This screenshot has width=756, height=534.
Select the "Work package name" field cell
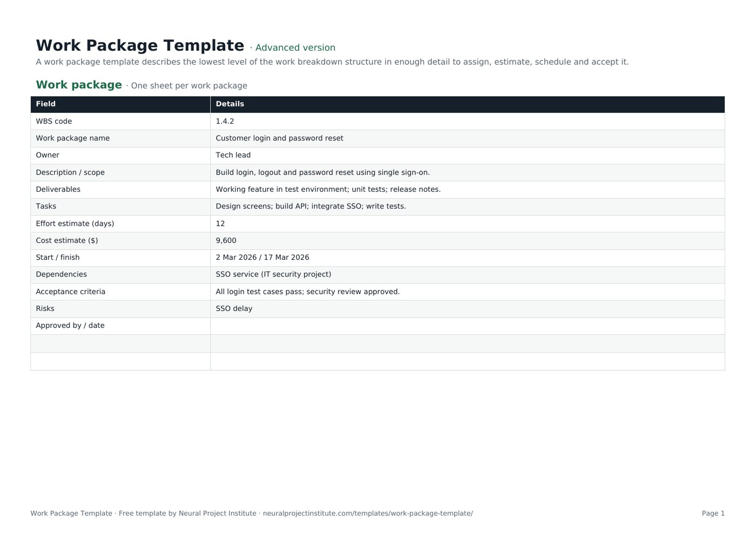[x=120, y=139]
